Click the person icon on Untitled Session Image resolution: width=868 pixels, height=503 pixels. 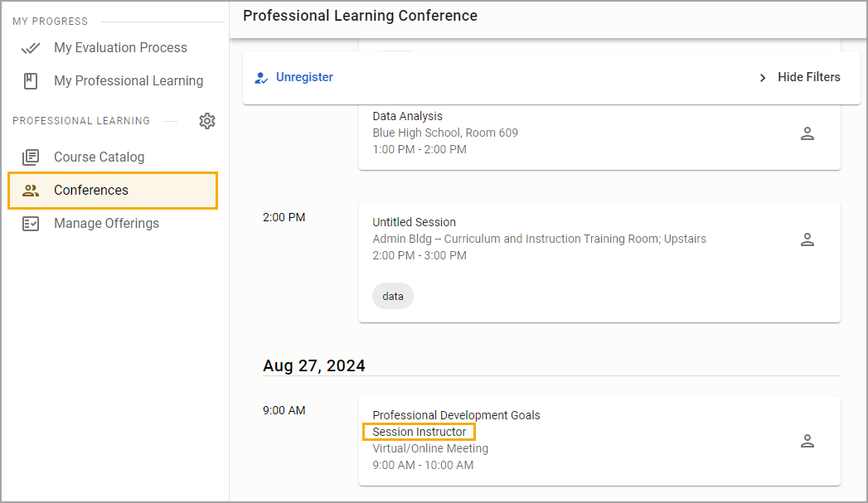(x=807, y=239)
